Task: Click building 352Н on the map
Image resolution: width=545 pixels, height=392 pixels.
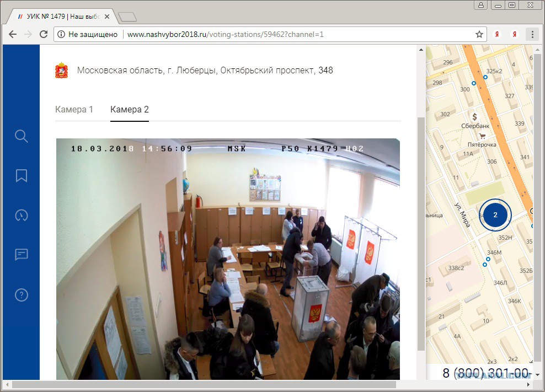Action: tap(505, 238)
